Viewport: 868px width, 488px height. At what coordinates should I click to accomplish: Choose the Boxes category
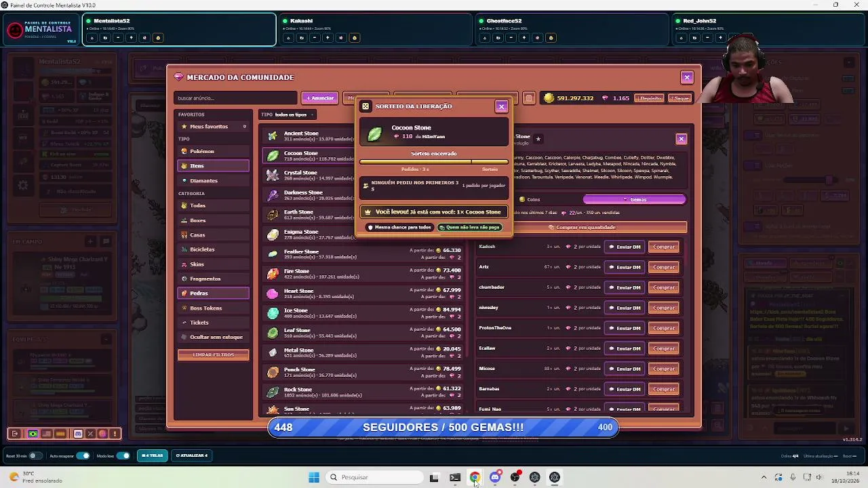pyautogui.click(x=213, y=220)
